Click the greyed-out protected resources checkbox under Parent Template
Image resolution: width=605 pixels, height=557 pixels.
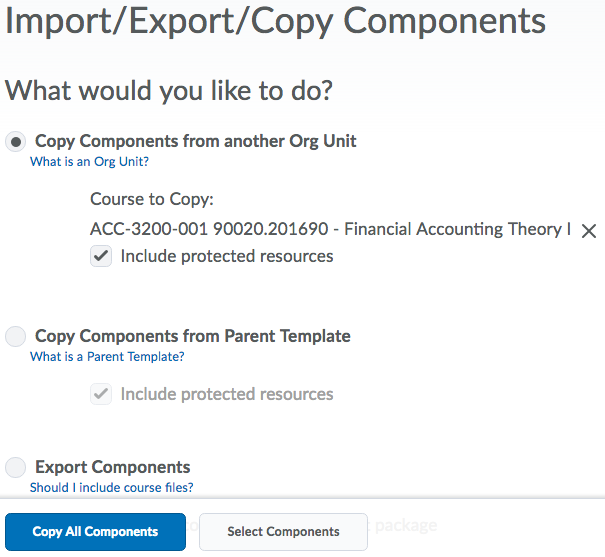pos(101,394)
